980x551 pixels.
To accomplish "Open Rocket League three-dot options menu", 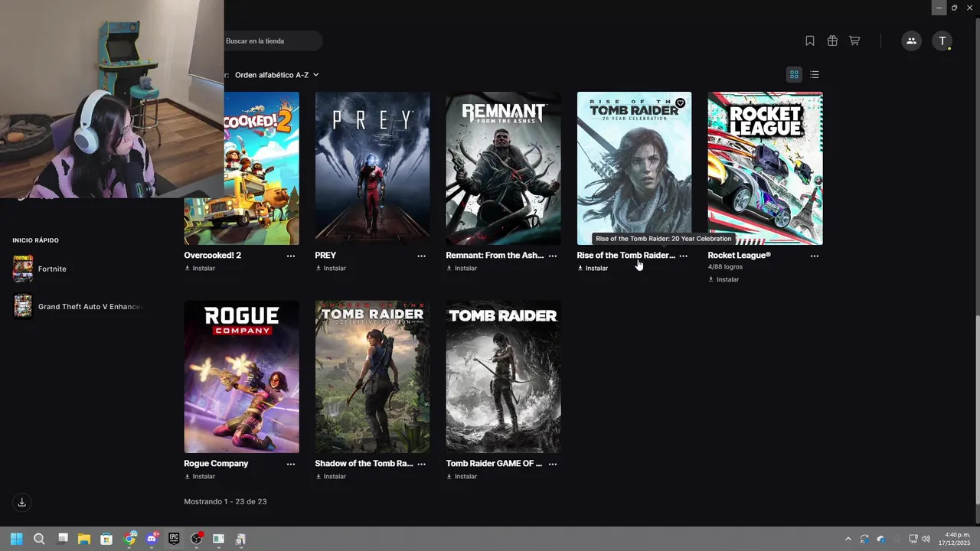I will (x=815, y=256).
